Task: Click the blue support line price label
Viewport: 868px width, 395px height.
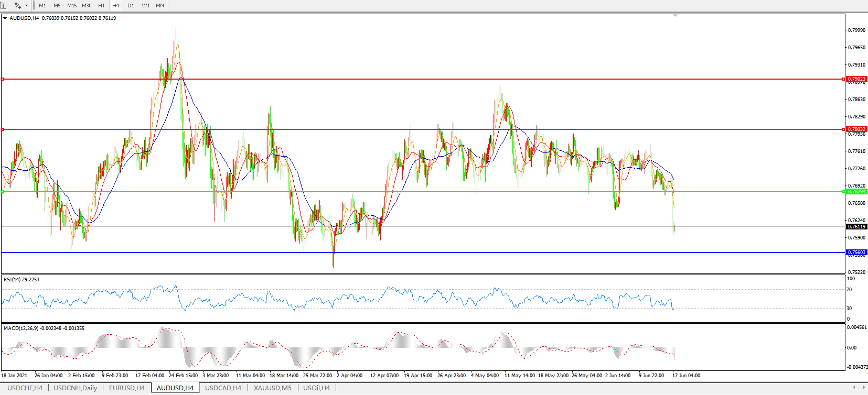Action: click(856, 253)
